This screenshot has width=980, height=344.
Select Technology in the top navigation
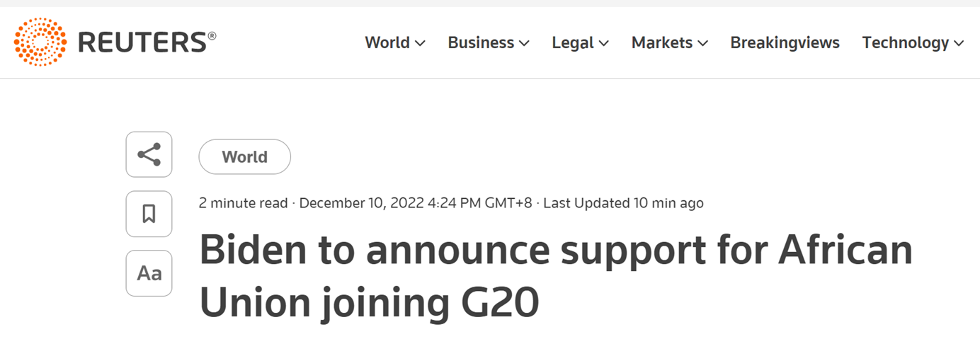[x=905, y=42]
